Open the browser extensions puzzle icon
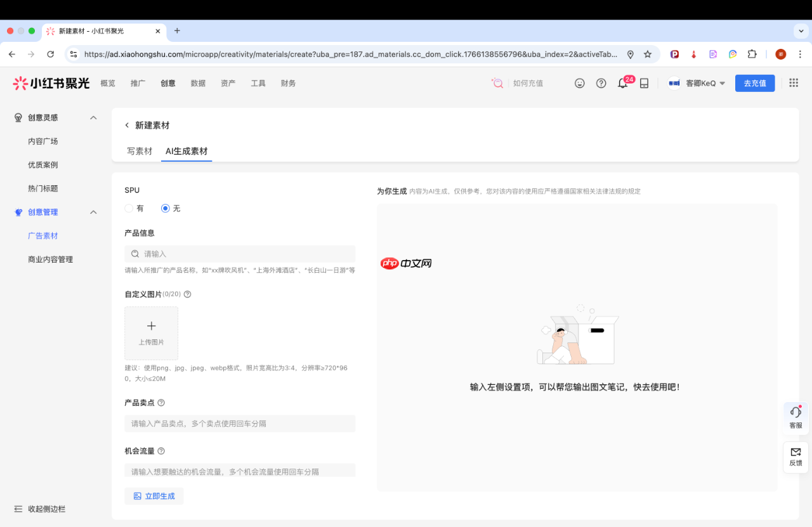The image size is (812, 527). pos(752,55)
